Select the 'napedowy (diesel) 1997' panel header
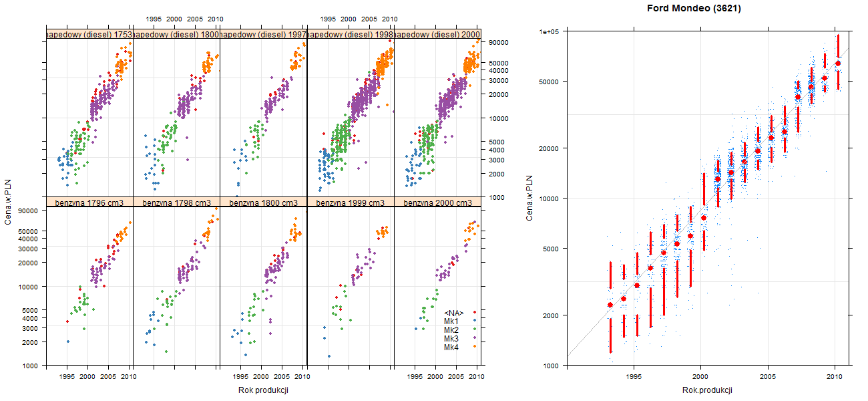868x401 pixels. (x=263, y=34)
